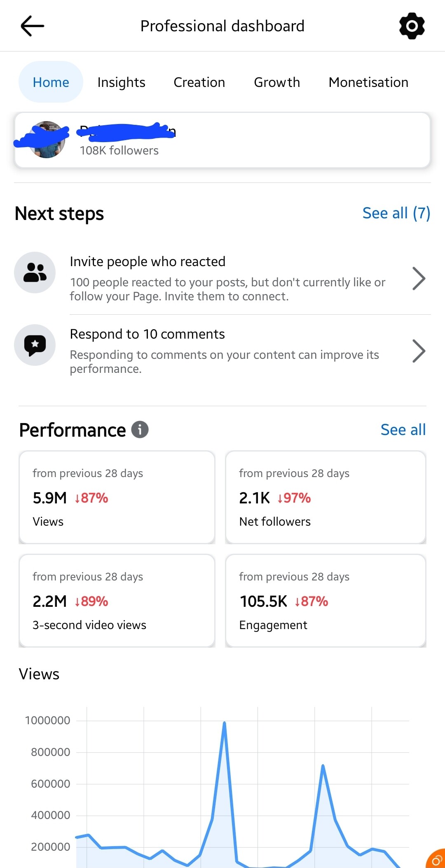Open the 3-second video views card
The width and height of the screenshot is (445, 868).
point(117,601)
